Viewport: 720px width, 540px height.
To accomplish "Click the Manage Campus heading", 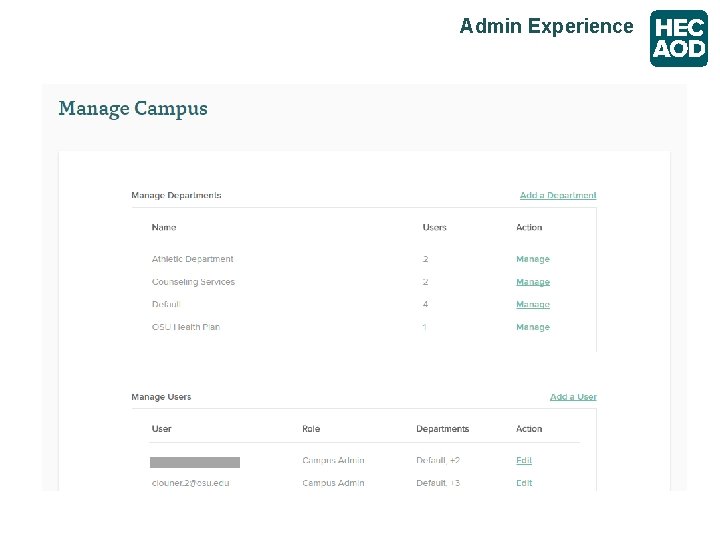I will pos(133,109).
